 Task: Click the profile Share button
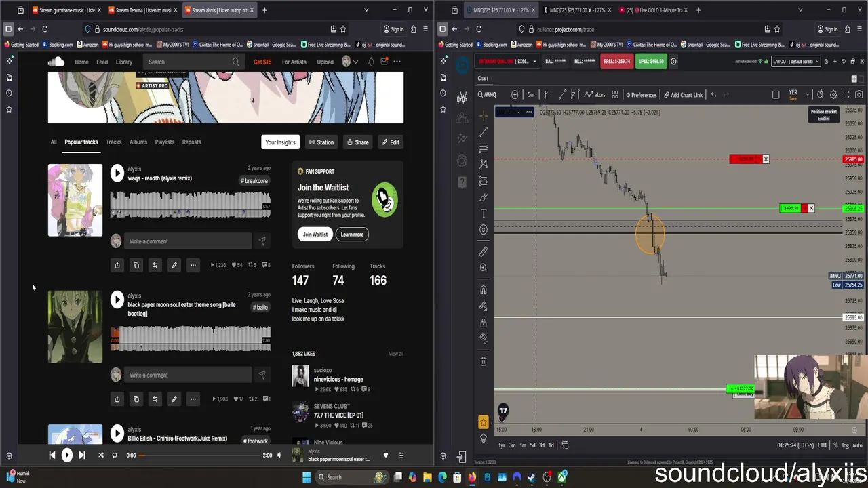coord(357,142)
